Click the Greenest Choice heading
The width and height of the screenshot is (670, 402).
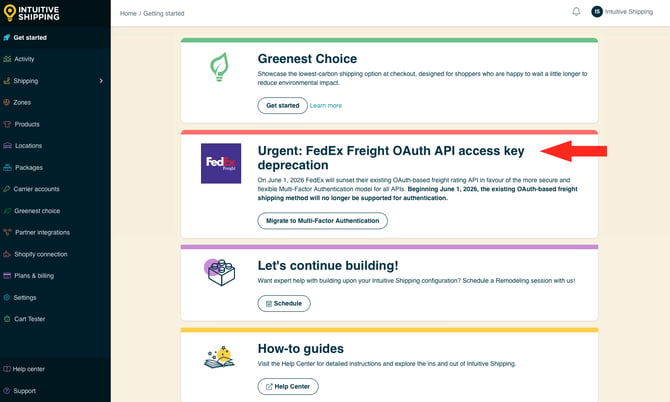point(307,59)
